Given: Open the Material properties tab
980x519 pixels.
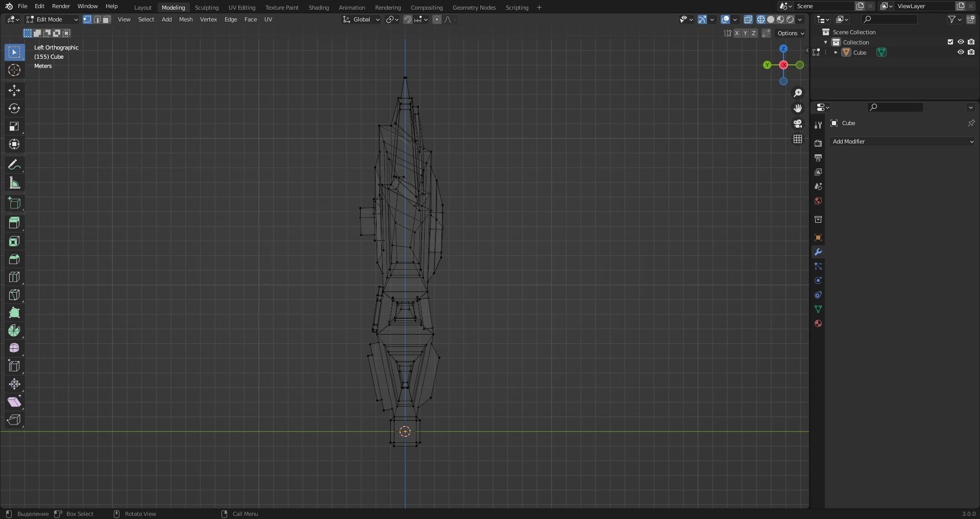Looking at the screenshot, I should 818,323.
